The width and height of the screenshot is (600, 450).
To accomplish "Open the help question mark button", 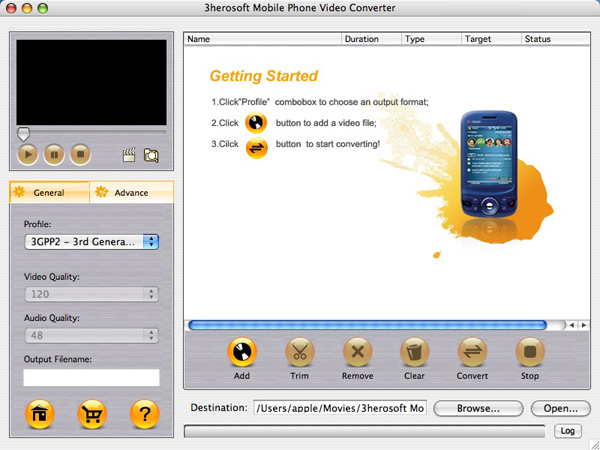I will (x=144, y=414).
